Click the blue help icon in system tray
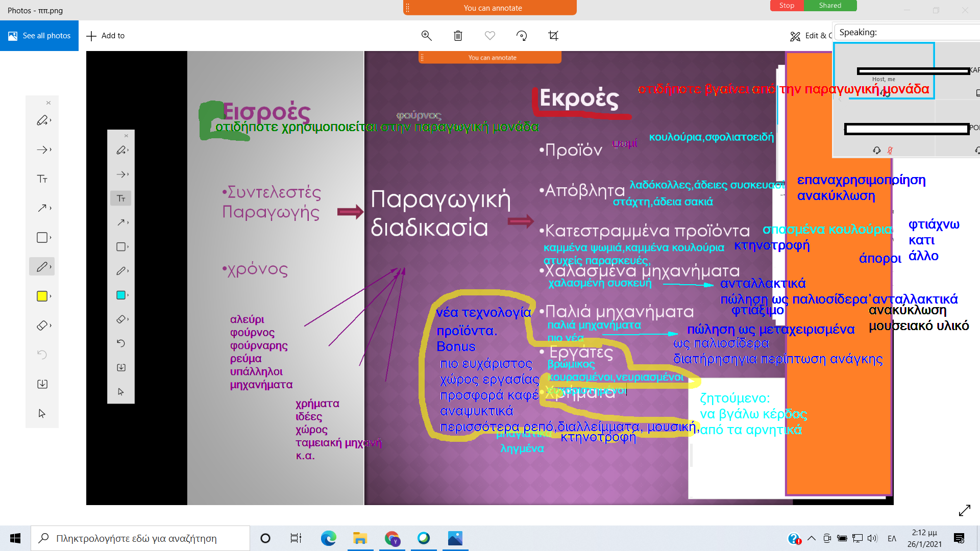Viewport: 980px width, 551px height. tap(794, 538)
